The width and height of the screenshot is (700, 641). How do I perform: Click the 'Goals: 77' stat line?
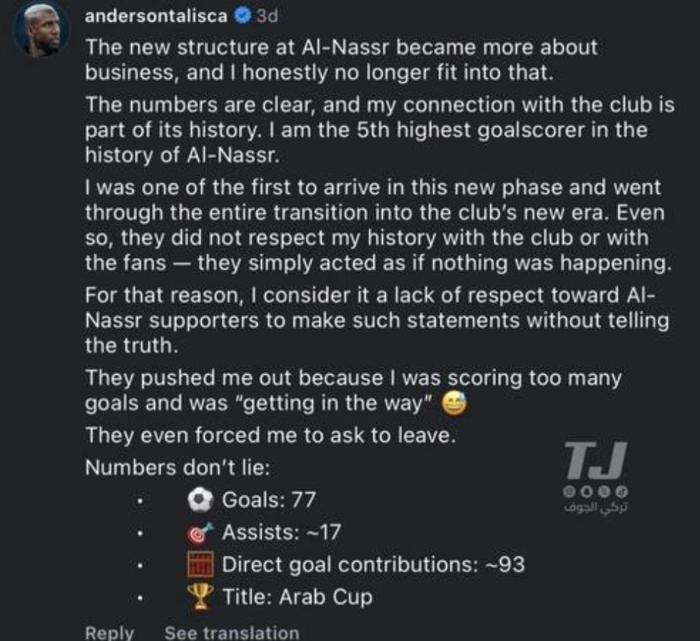point(269,499)
